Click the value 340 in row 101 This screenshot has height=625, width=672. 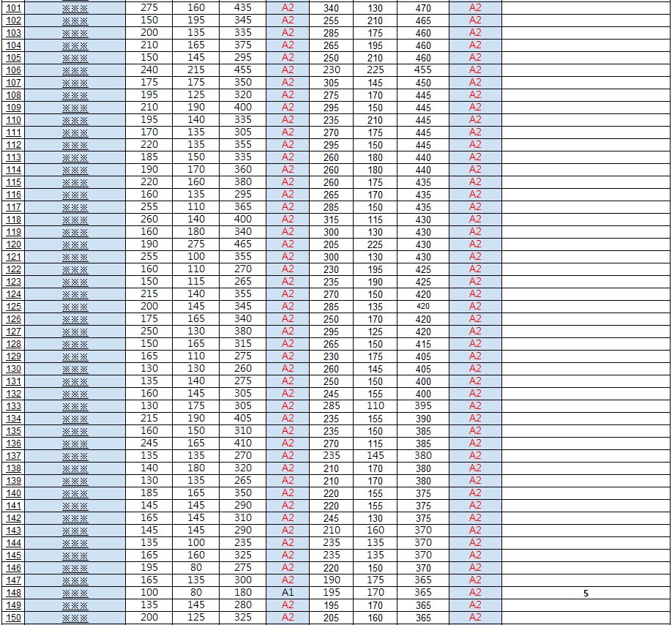[331, 8]
